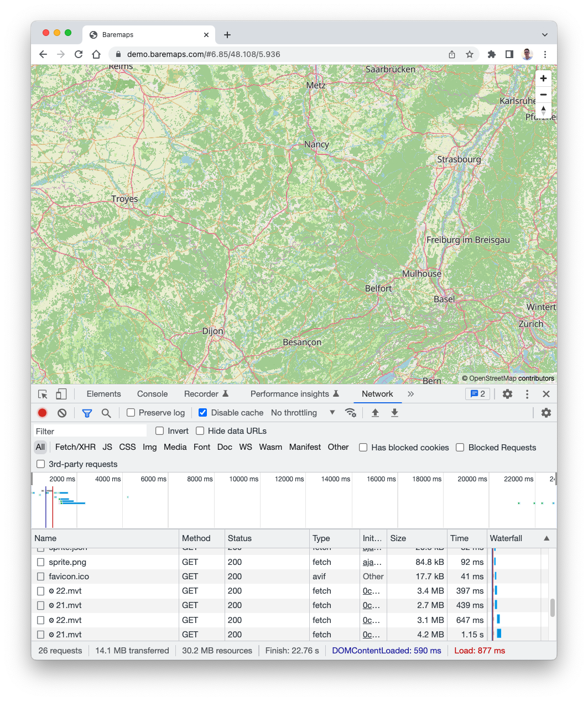The width and height of the screenshot is (588, 701).
Task: Open network conditions via wifi icon
Action: click(x=351, y=412)
